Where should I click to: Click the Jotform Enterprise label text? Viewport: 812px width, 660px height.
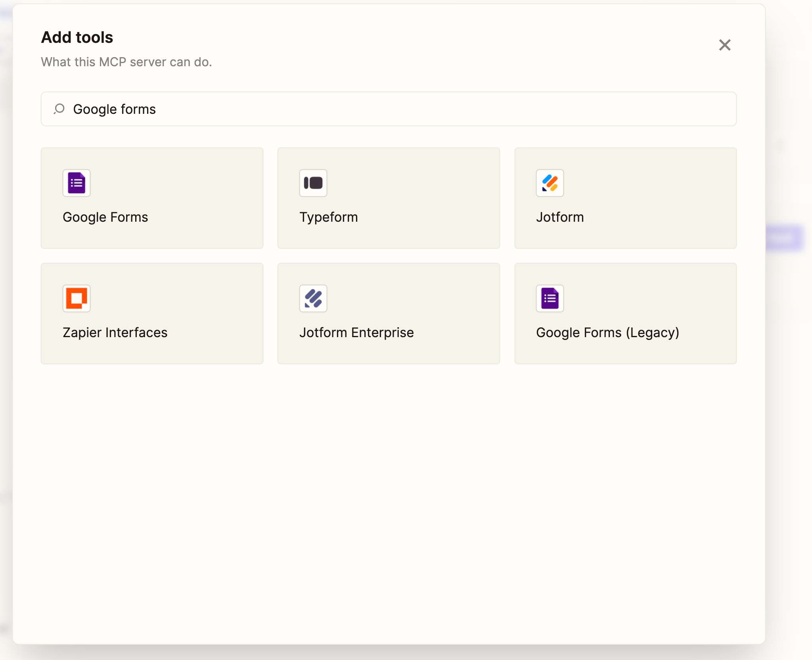[x=356, y=333]
